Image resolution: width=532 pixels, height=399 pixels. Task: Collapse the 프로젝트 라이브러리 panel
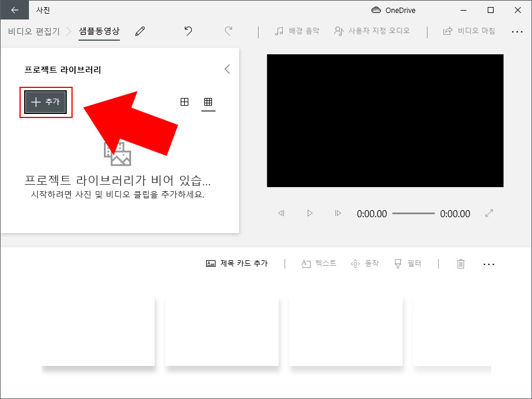(x=227, y=69)
